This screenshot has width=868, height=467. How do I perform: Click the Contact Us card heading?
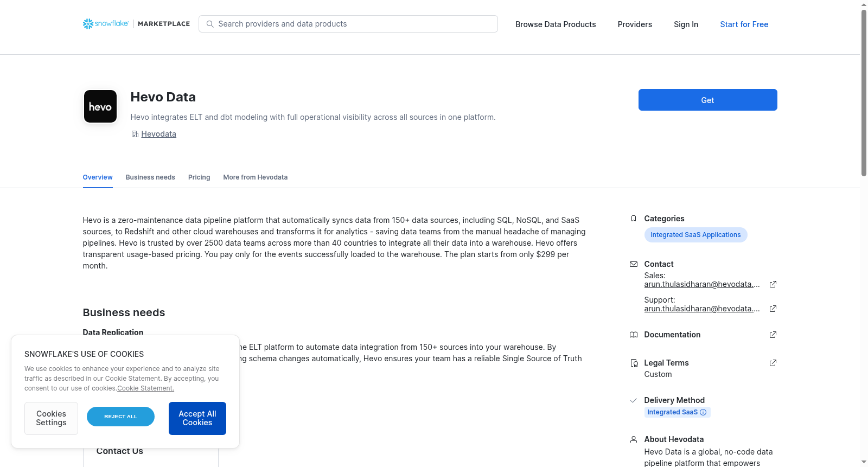pyautogui.click(x=120, y=451)
